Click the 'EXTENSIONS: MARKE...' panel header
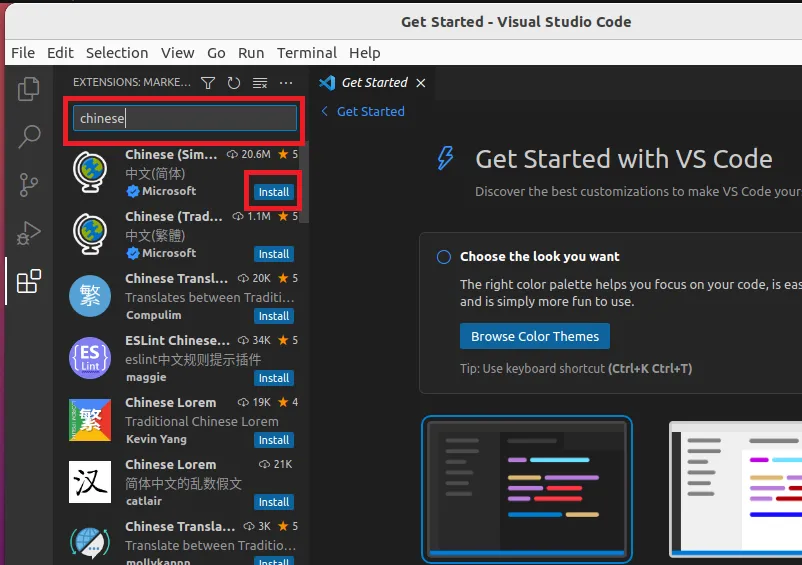802x565 pixels. pyautogui.click(x=132, y=82)
